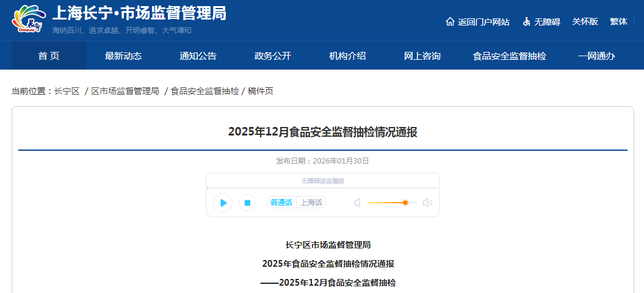Click 区市场监督管理局 breadcrumb link
644x293 pixels.
tap(125, 91)
